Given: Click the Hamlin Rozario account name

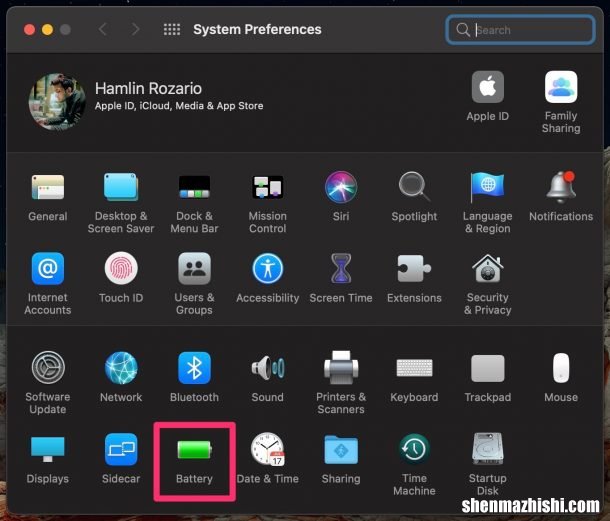Looking at the screenshot, I should (x=148, y=89).
